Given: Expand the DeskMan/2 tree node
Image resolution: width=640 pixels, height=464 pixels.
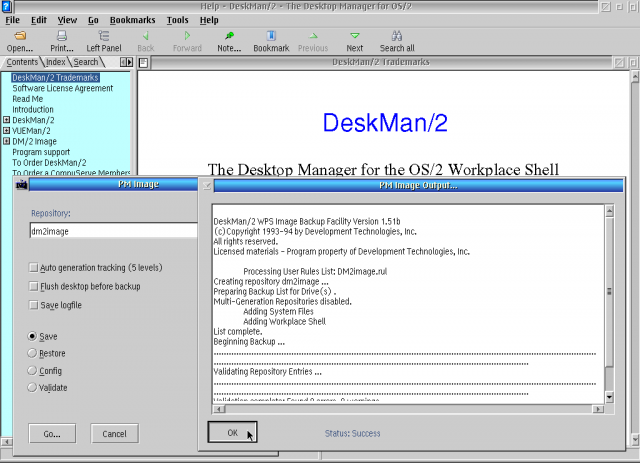Looking at the screenshot, I should pos(7,120).
